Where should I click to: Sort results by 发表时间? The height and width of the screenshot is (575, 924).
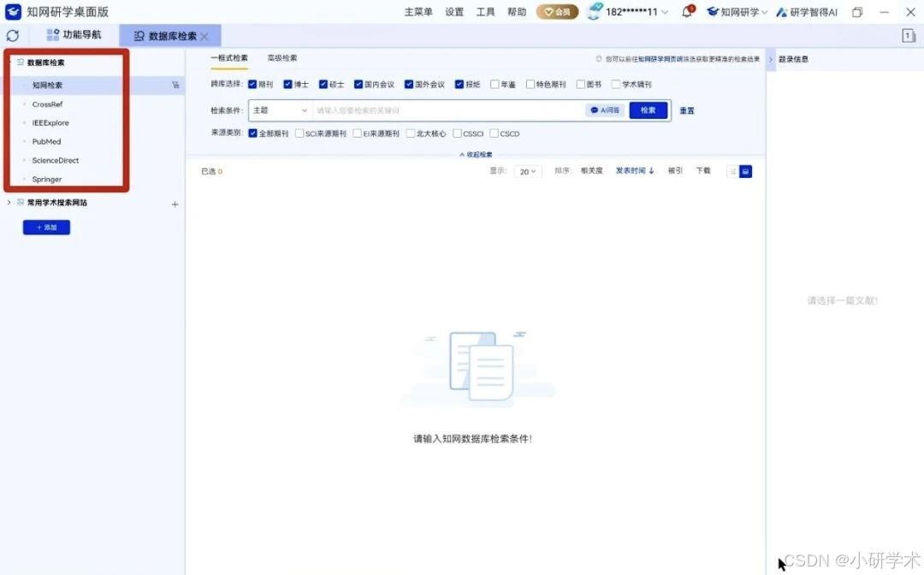click(x=635, y=171)
